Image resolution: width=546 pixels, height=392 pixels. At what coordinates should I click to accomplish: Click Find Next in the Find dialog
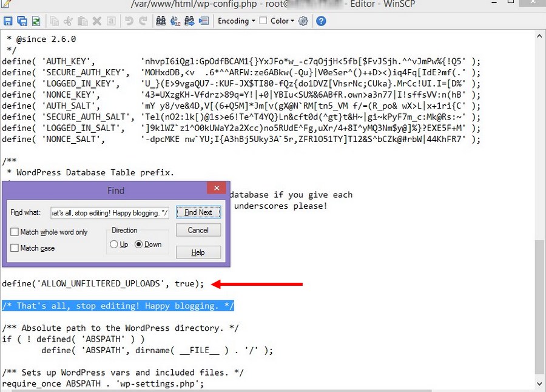[198, 212]
